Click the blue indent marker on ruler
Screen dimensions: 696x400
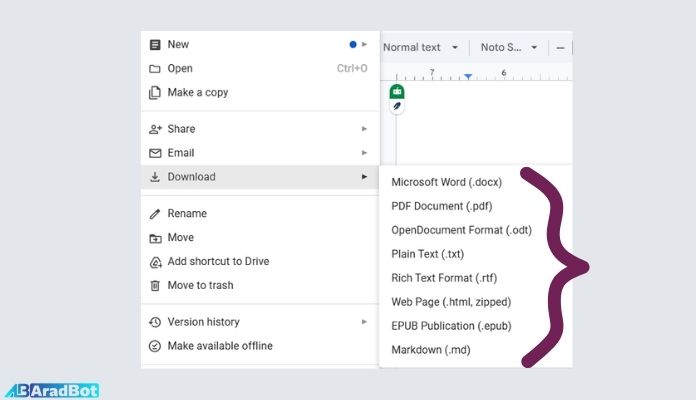[x=468, y=77]
